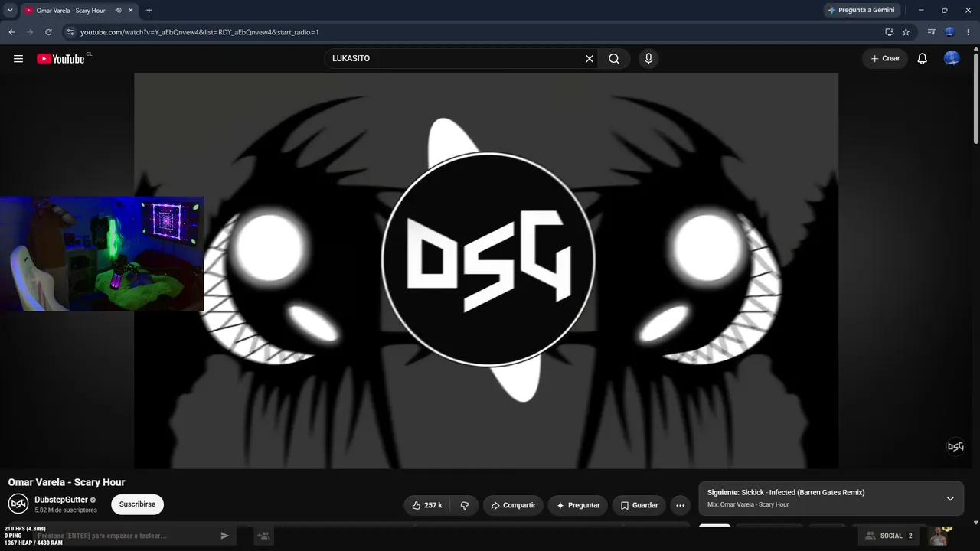This screenshot has width=980, height=551.
Task: Open the group people icon in the overlay bar
Action: click(264, 536)
